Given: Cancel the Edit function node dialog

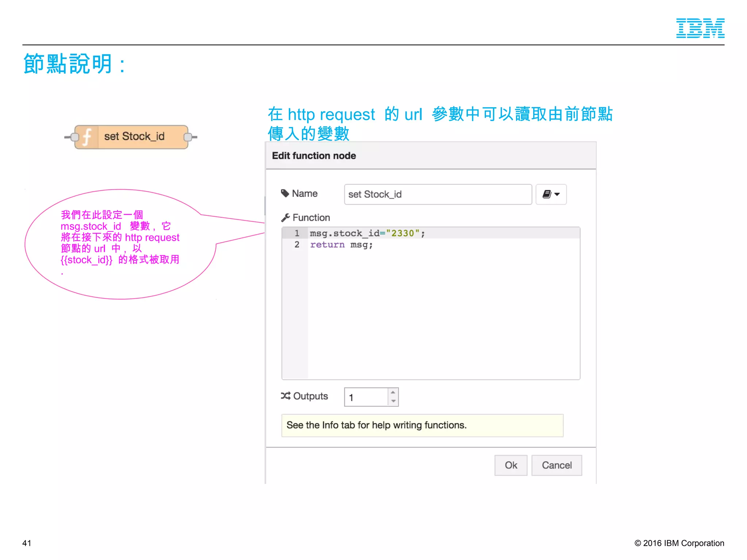Looking at the screenshot, I should (557, 465).
